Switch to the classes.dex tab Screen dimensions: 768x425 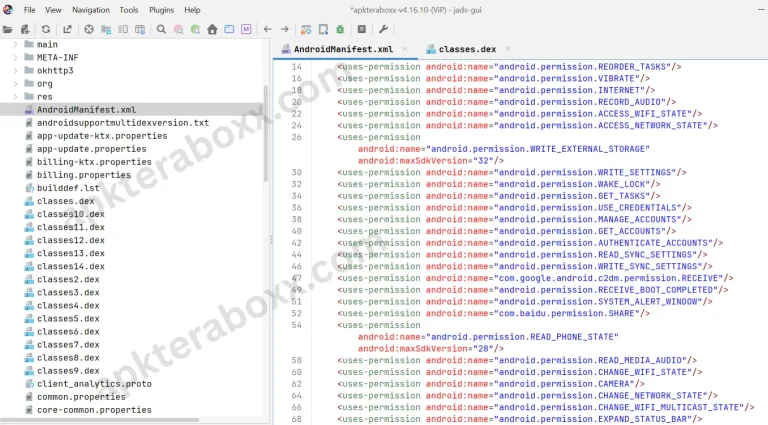click(x=467, y=49)
